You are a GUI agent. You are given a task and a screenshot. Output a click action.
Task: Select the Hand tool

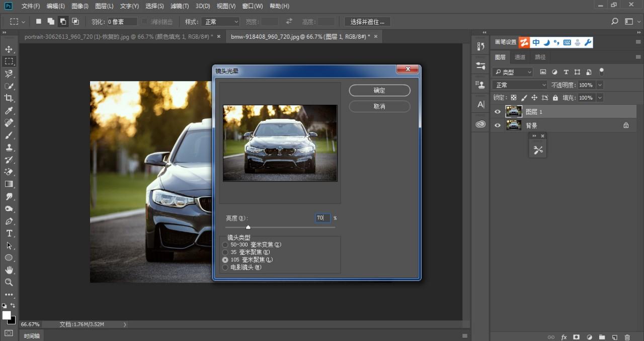pyautogui.click(x=9, y=270)
